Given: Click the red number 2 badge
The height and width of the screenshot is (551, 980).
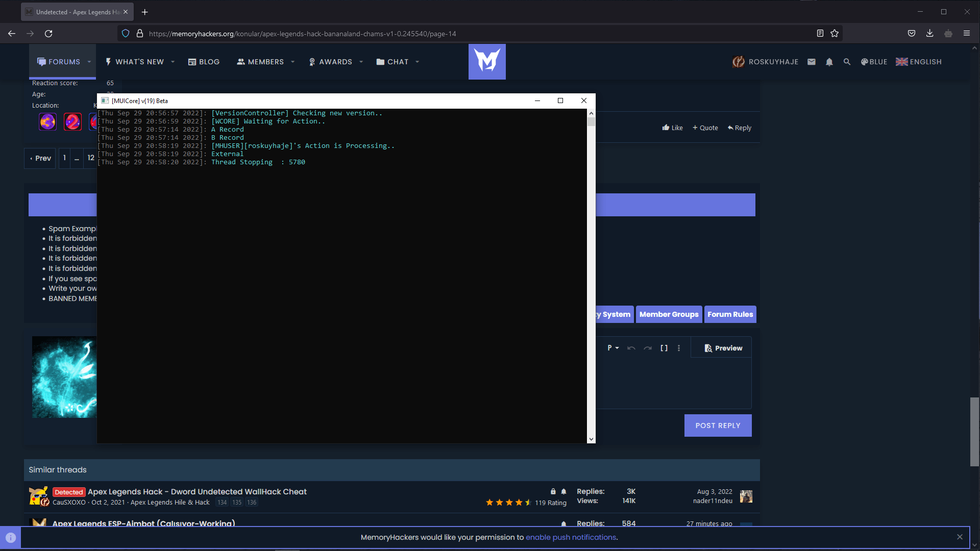Looking at the screenshot, I should (x=72, y=122).
